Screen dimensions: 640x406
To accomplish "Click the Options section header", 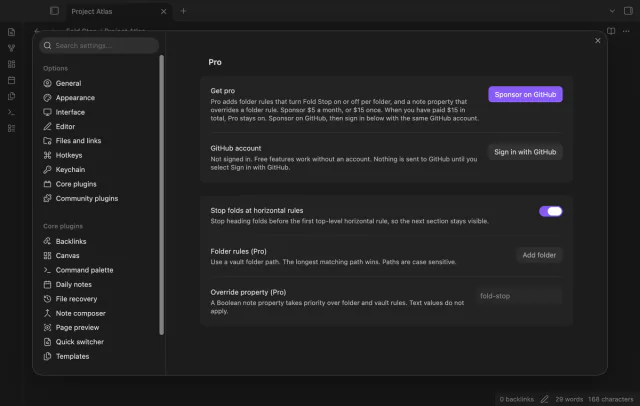I will click(56, 68).
